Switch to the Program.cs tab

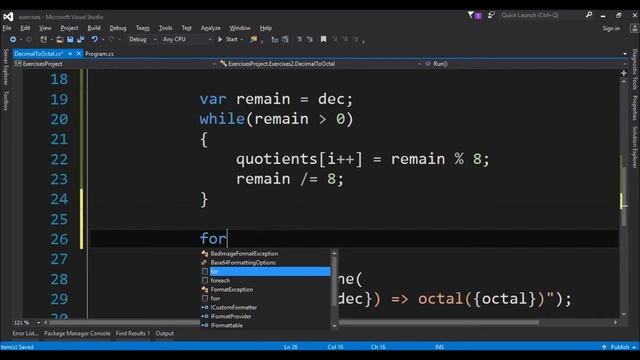[x=100, y=54]
